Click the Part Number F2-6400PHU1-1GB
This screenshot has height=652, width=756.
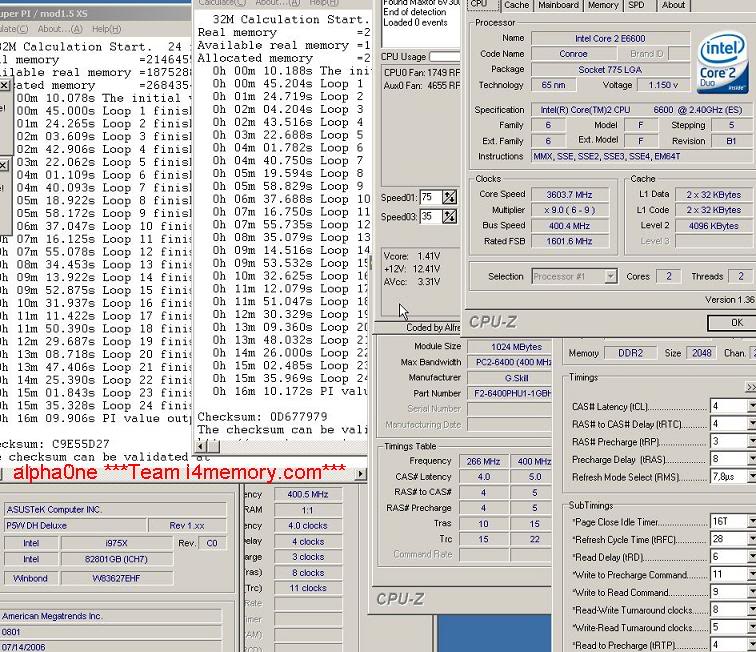[510, 393]
